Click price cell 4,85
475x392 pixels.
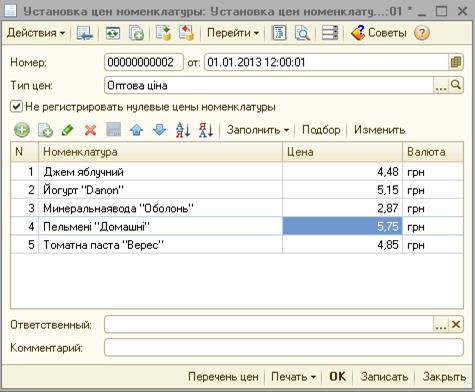[x=342, y=245]
